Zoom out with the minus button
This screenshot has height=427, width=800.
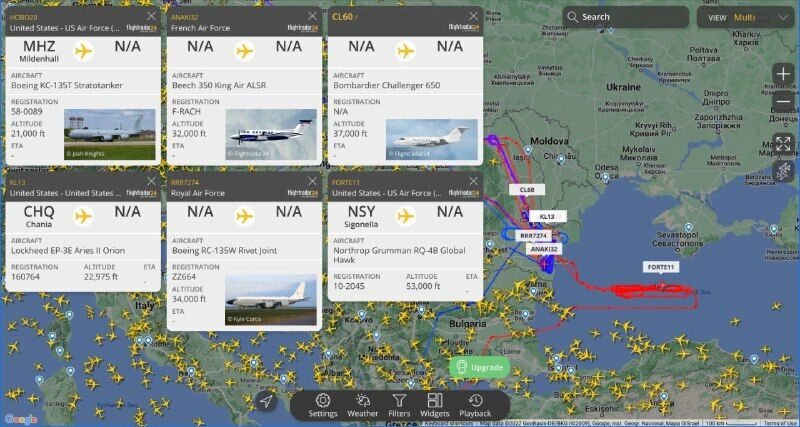coord(783,101)
